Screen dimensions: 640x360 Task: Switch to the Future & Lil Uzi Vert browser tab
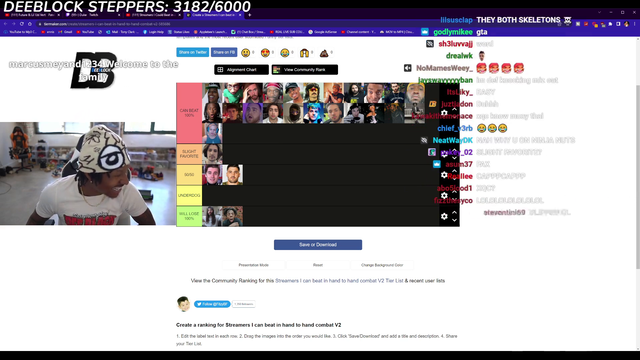[x=33, y=15]
